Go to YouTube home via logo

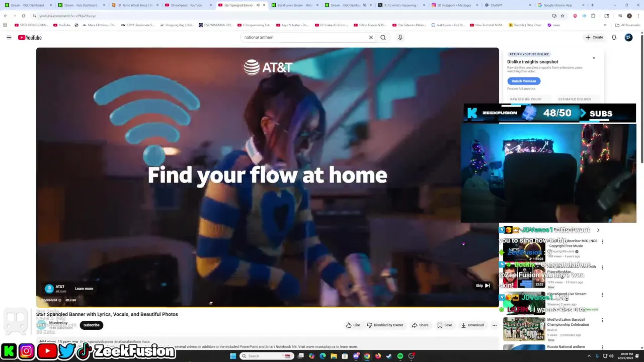(x=30, y=37)
